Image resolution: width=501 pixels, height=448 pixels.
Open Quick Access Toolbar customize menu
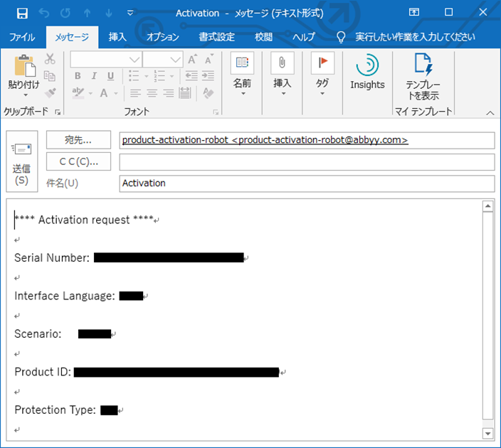click(x=130, y=13)
